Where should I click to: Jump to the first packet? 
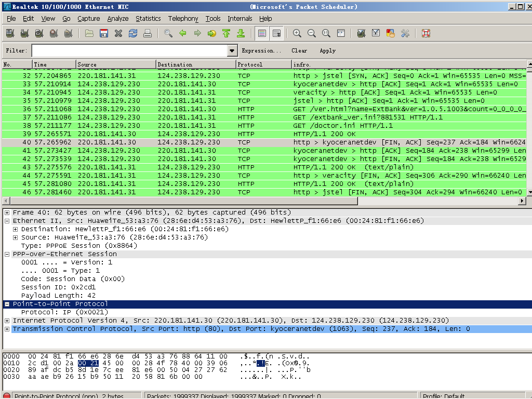[227, 33]
